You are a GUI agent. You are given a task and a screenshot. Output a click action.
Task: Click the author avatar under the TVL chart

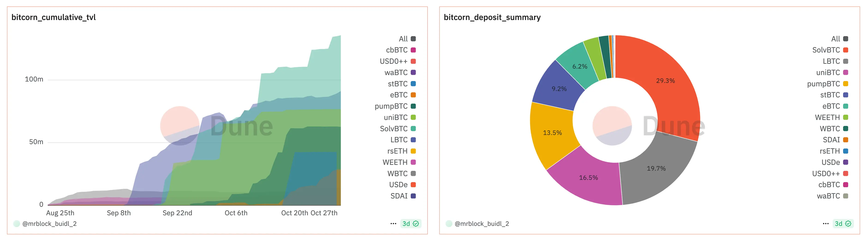(16, 224)
